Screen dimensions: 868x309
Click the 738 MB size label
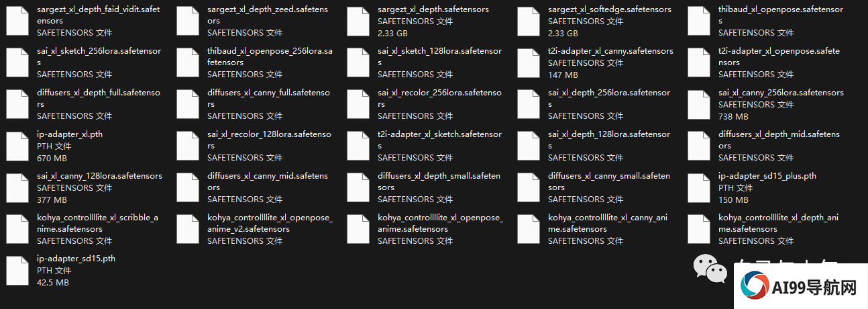click(733, 116)
